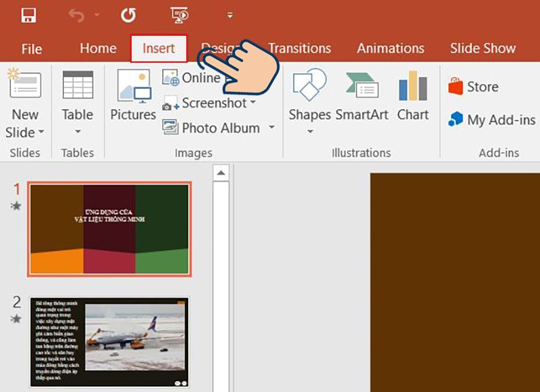Viewport: 540px width, 392px height.
Task: Click the thumbnail panel scrollbar up arrow
Action: point(221,173)
